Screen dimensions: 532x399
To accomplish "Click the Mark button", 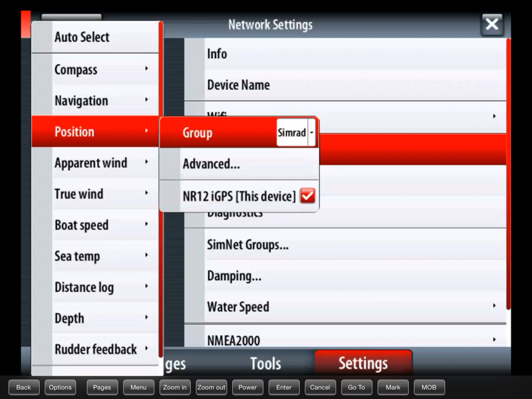I will click(393, 388).
